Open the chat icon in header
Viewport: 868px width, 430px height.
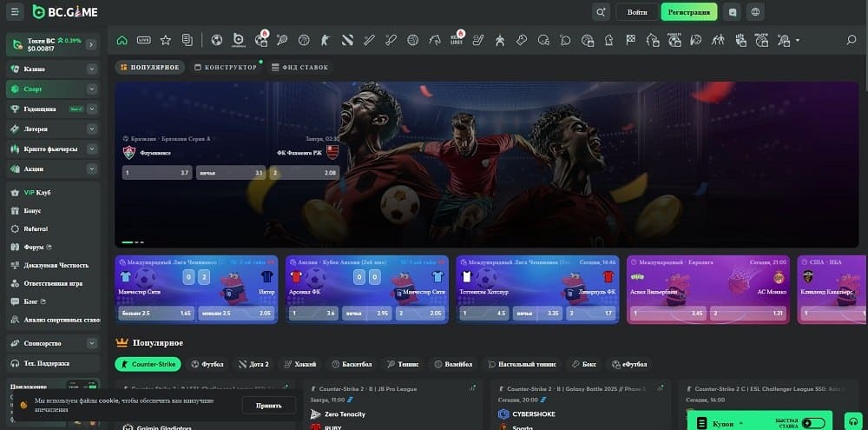(733, 11)
